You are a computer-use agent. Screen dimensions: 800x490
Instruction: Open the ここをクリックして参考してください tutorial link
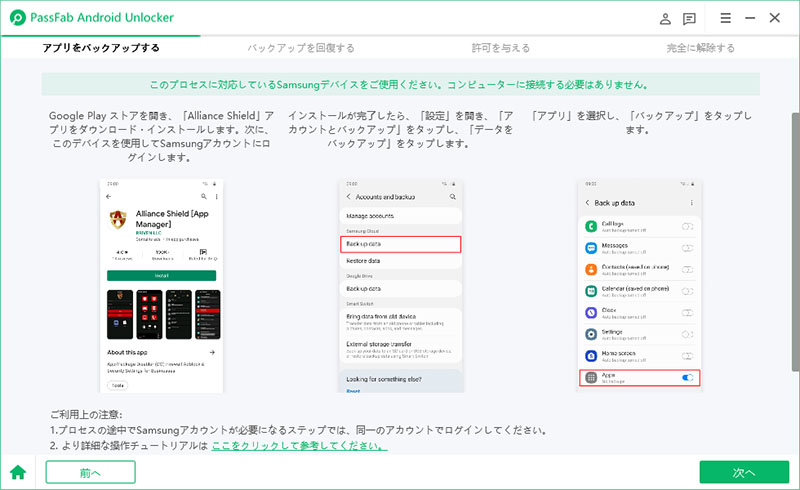coord(299,446)
